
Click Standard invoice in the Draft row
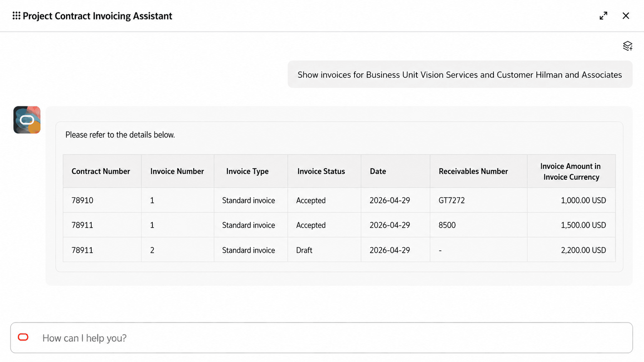coord(248,250)
